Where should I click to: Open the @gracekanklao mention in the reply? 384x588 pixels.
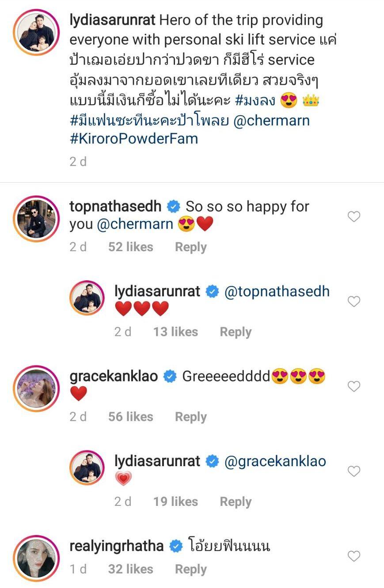(x=275, y=461)
